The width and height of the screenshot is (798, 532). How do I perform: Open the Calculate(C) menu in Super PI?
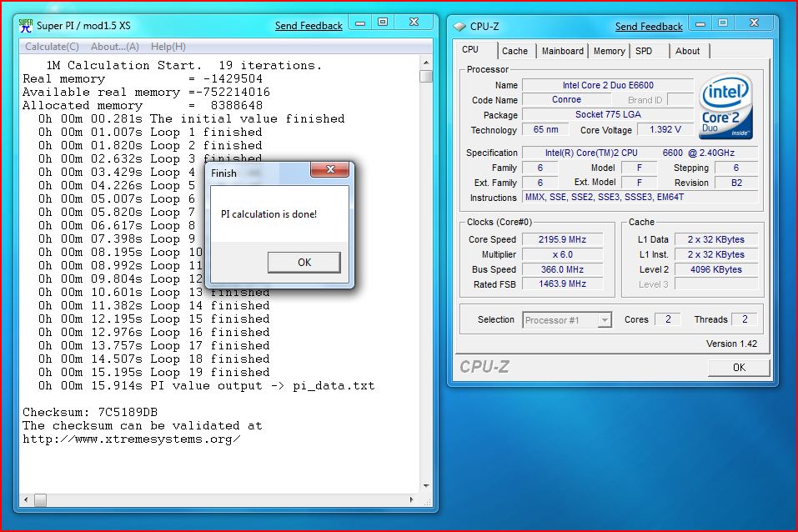click(52, 47)
